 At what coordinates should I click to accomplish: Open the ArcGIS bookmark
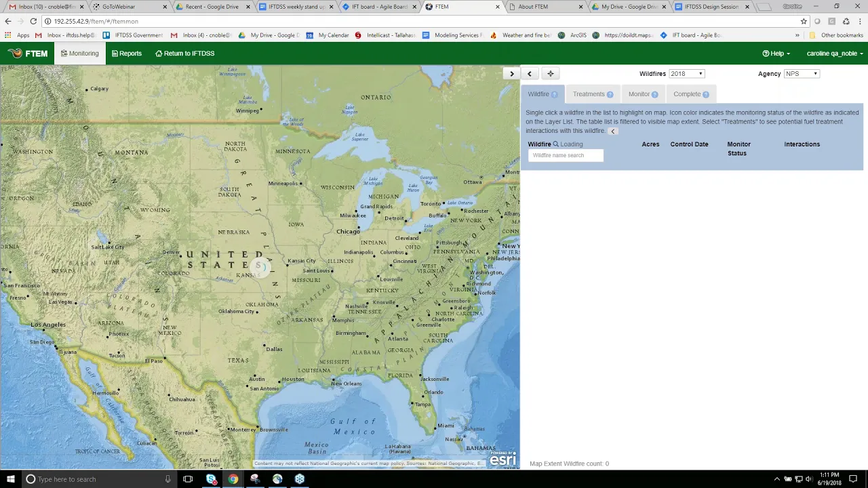[x=572, y=35]
